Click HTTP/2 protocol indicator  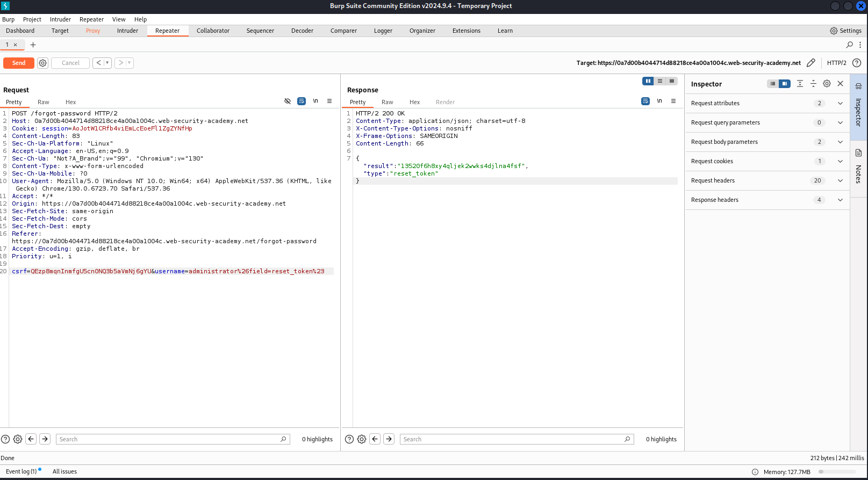tap(836, 63)
